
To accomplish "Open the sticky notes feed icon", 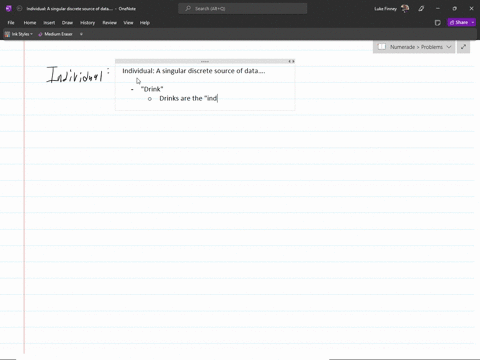I will pyautogui.click(x=438, y=23).
